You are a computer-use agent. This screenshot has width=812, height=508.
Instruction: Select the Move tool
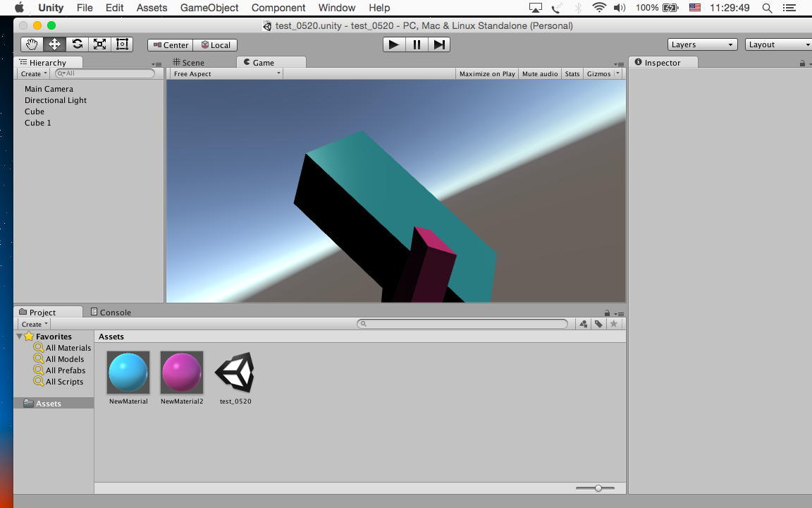pos(54,44)
